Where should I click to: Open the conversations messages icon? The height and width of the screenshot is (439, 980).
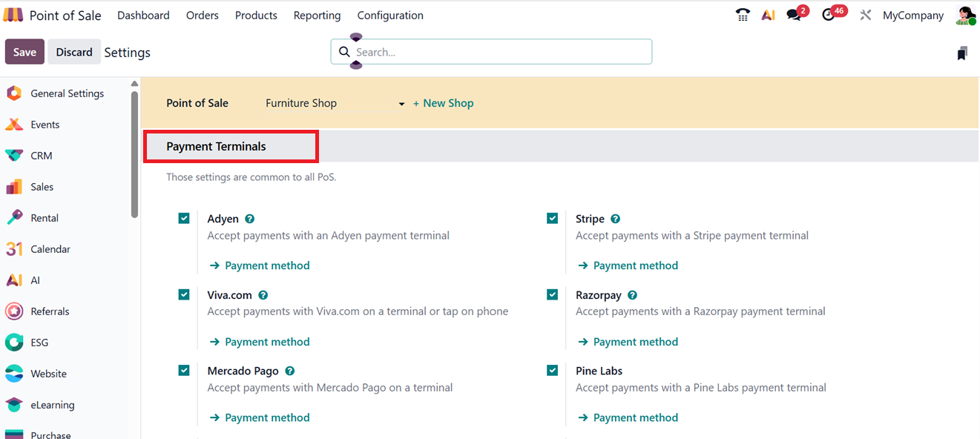point(795,15)
